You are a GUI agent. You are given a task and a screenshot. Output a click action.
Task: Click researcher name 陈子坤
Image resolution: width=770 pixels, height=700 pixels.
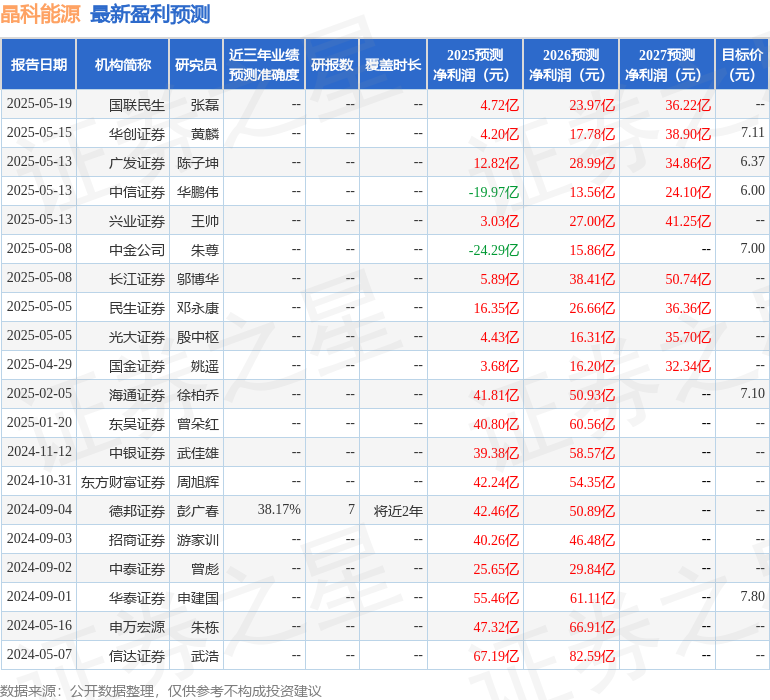click(x=198, y=163)
